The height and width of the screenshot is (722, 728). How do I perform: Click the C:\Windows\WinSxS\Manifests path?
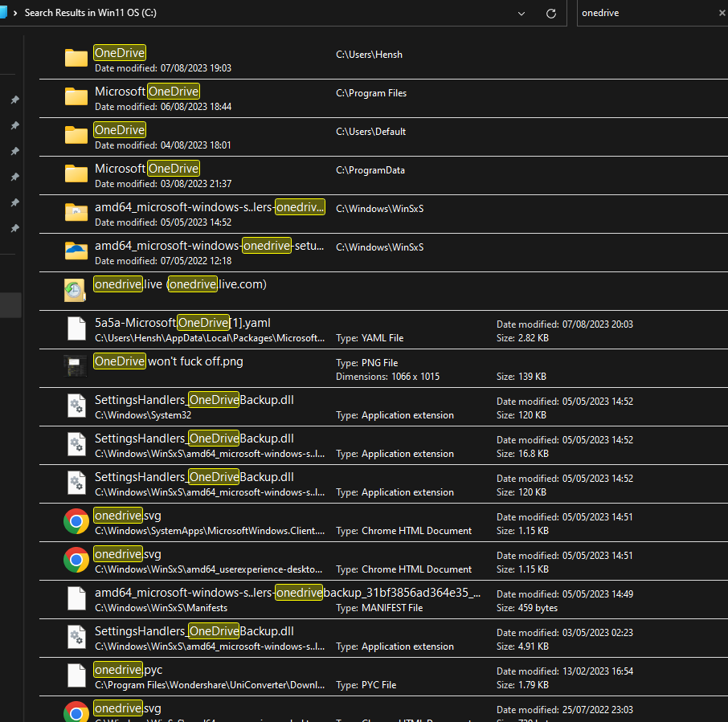(161, 607)
